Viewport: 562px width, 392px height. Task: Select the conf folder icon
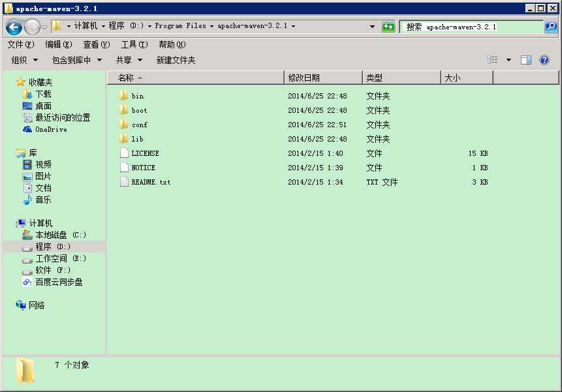tap(123, 124)
